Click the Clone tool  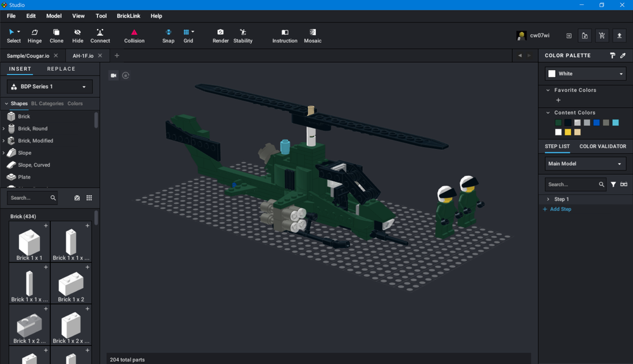point(56,35)
